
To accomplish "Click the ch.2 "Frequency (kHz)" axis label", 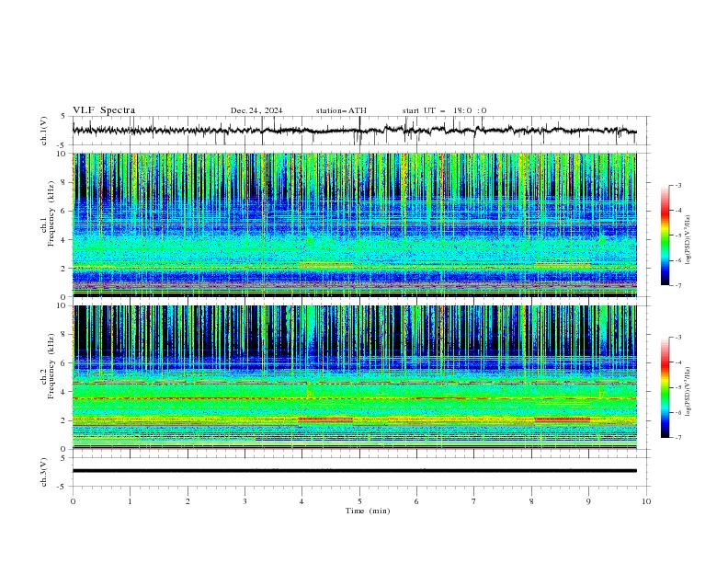I will point(51,366).
